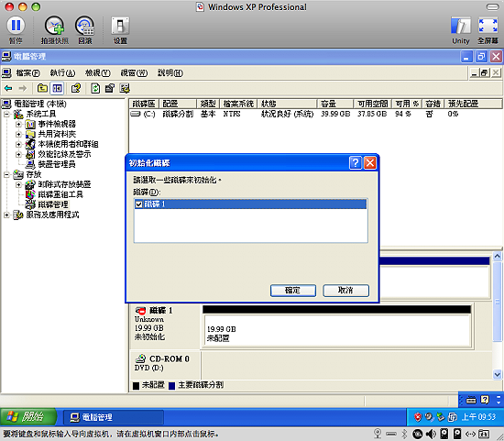Click the disk pane scroll up arrow
504x441 pixels.
497,256
